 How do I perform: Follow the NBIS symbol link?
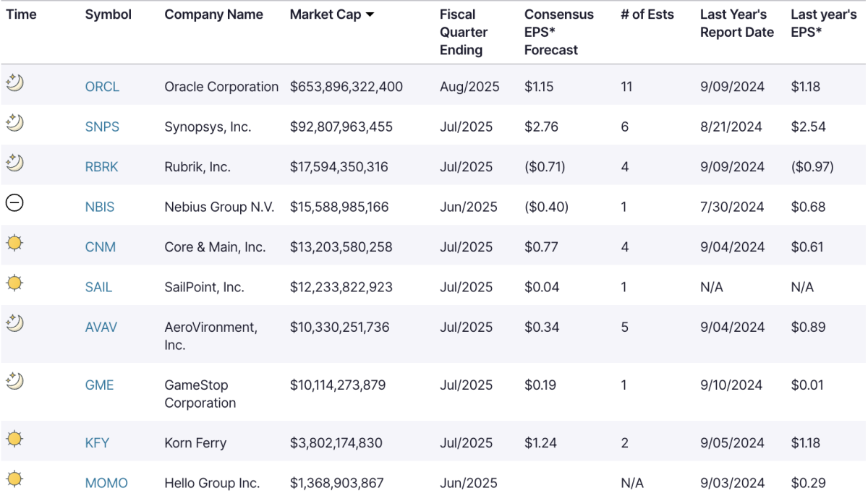point(100,207)
